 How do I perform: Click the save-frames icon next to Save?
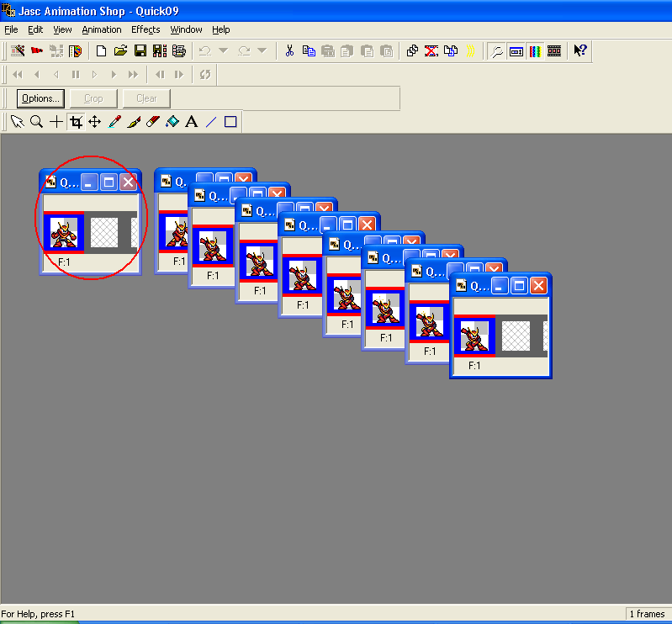(x=160, y=51)
